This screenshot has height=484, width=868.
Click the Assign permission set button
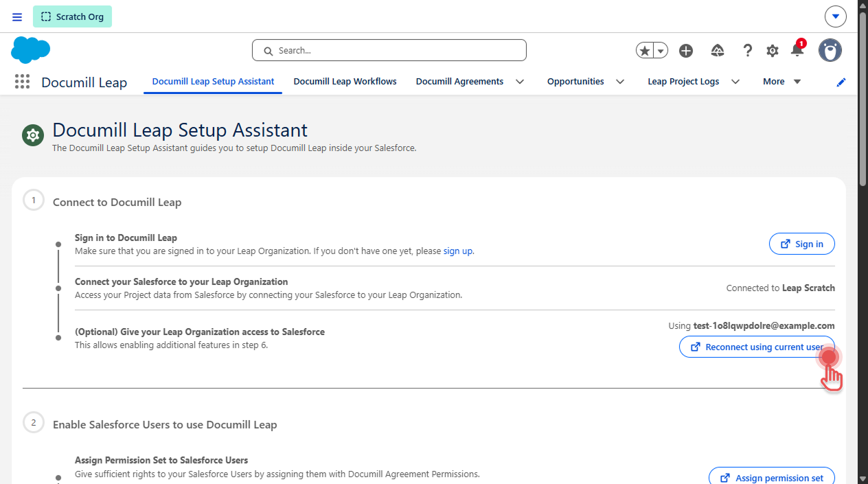point(772,476)
